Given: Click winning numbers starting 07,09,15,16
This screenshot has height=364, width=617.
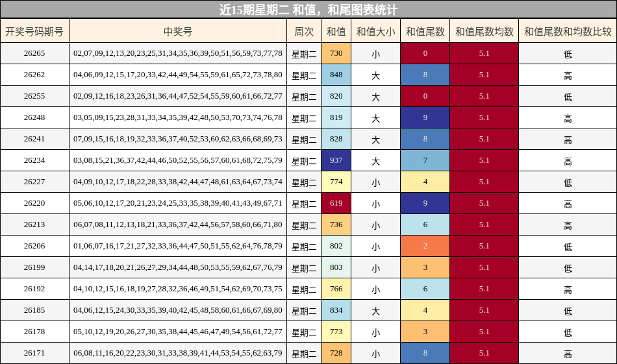Looking at the screenshot, I should (178, 139).
